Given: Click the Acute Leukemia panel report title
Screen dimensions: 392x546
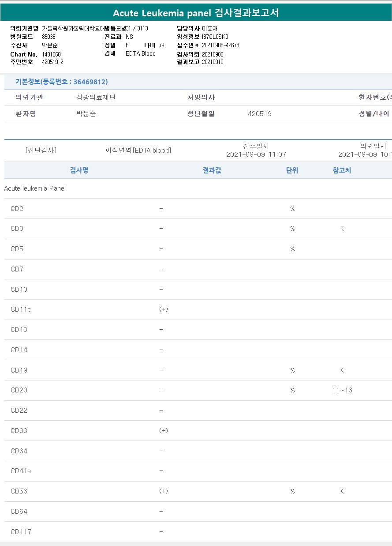Looking at the screenshot, I should (x=196, y=13).
